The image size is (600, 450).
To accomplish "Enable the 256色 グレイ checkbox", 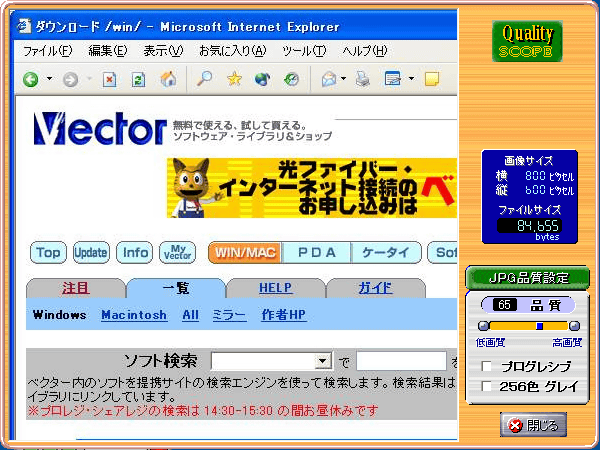I will [x=487, y=386].
